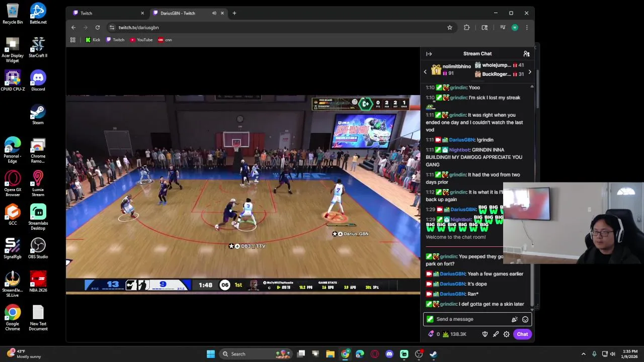The width and height of the screenshot is (644, 362).
Task: Show next gift leaderboard entries
Action: tap(529, 72)
